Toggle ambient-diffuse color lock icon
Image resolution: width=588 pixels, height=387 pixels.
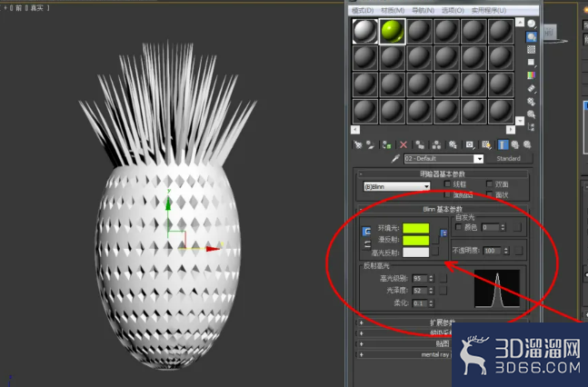(x=366, y=232)
